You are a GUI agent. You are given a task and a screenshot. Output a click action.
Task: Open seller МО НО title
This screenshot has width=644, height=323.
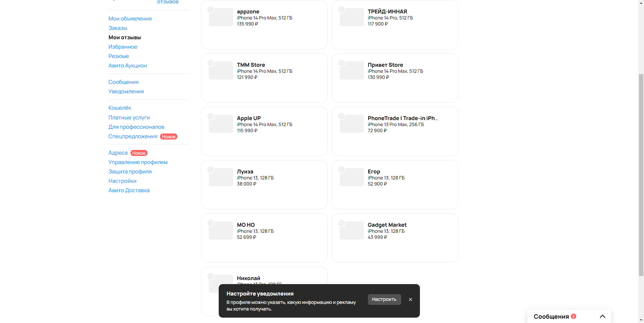246,225
